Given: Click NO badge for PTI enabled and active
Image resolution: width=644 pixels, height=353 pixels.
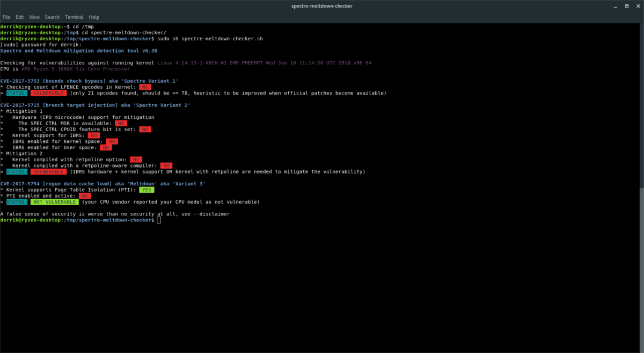Looking at the screenshot, I should click(85, 196).
